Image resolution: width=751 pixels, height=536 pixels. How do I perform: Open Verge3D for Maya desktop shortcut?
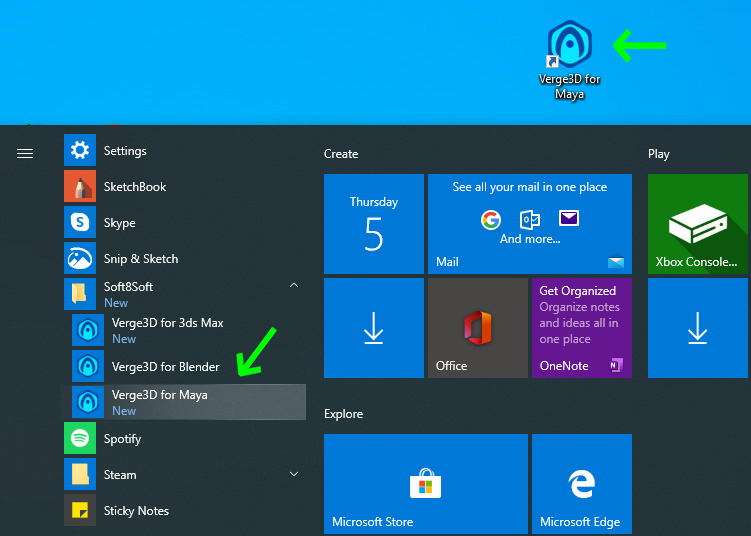point(569,60)
